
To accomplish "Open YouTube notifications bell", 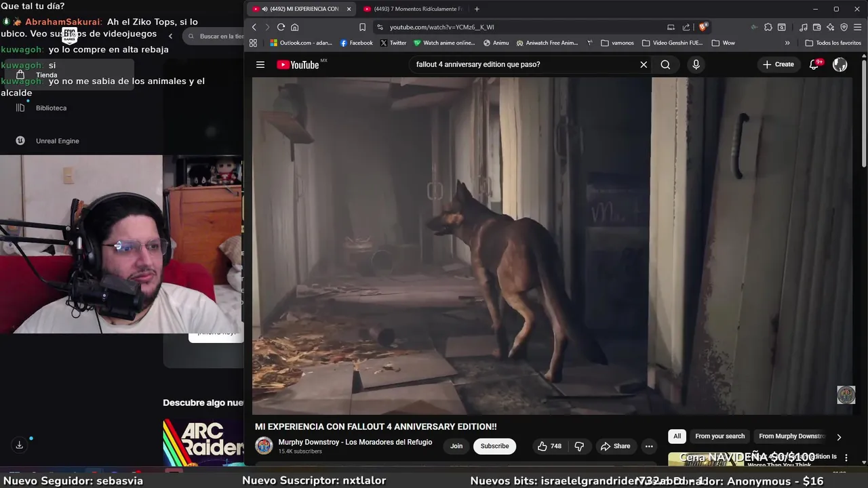I will [814, 64].
